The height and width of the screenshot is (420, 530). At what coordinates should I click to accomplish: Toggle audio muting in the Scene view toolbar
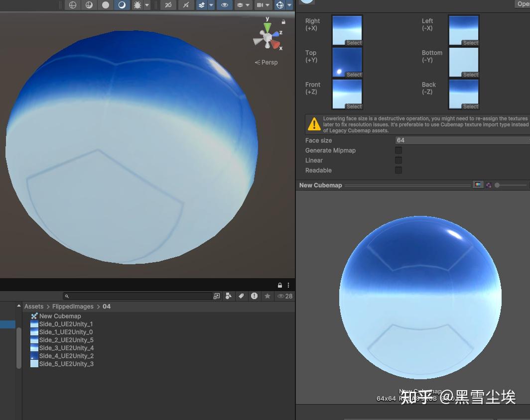(185, 5)
